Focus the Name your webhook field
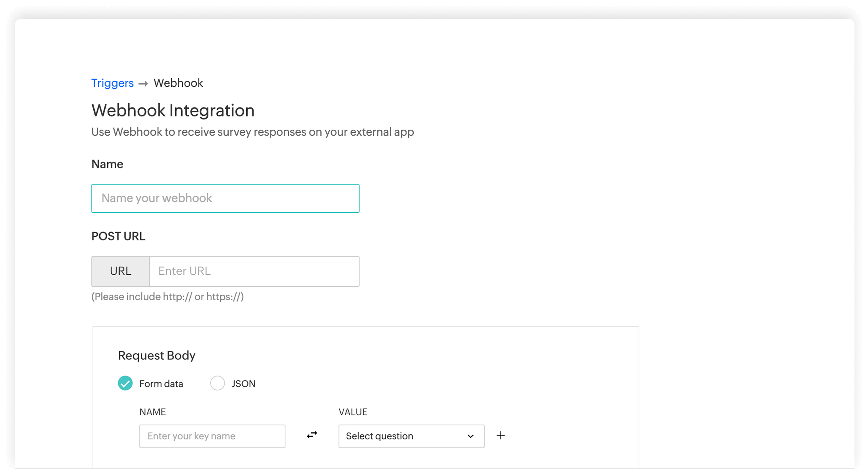 point(225,198)
